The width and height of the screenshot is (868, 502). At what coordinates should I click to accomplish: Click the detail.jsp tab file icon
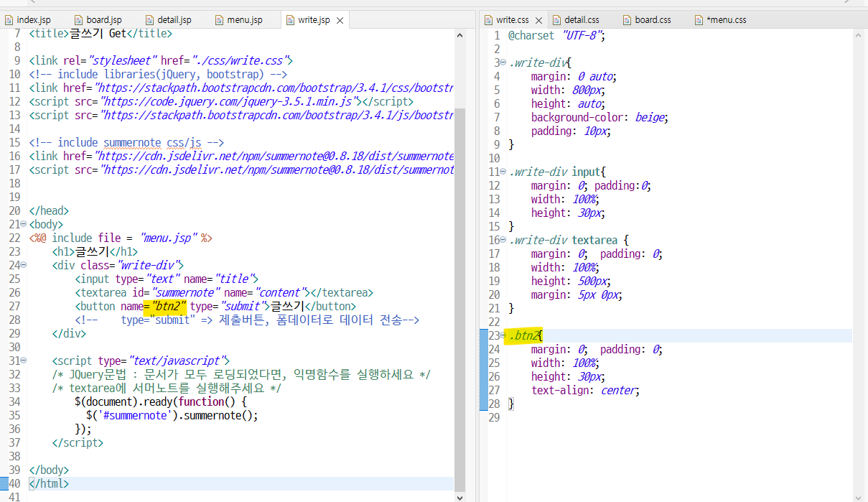[x=149, y=20]
